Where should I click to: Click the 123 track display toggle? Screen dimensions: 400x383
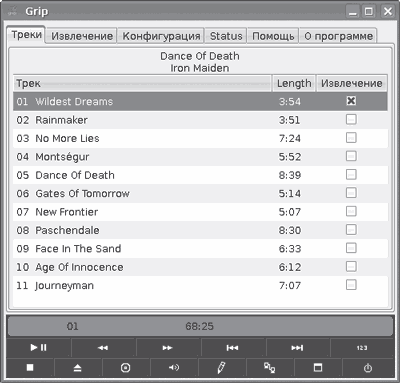point(362,348)
